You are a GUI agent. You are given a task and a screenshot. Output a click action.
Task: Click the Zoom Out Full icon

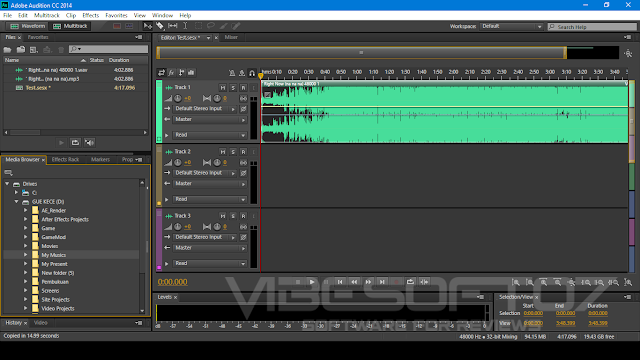point(572,282)
